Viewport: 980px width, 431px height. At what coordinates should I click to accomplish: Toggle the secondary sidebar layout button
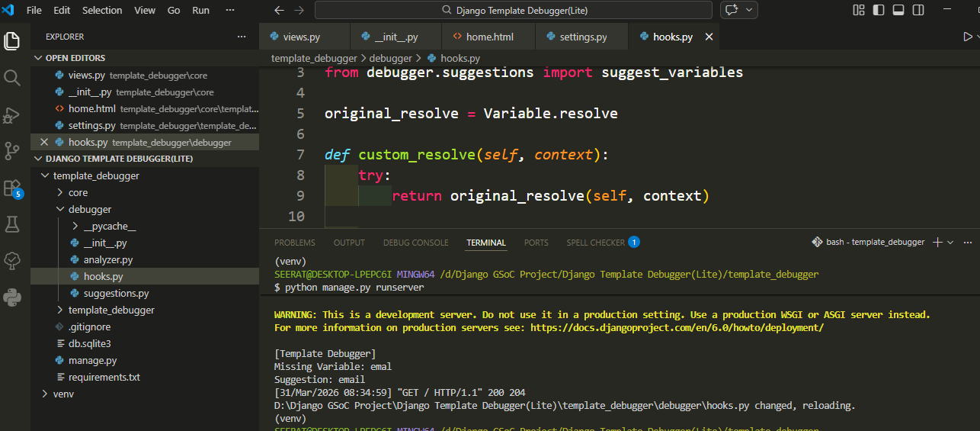918,11
